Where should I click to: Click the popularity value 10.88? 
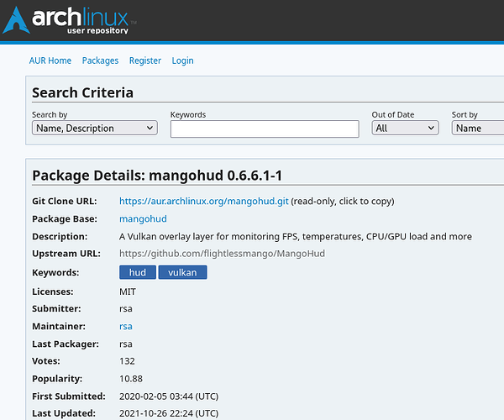[131, 379]
